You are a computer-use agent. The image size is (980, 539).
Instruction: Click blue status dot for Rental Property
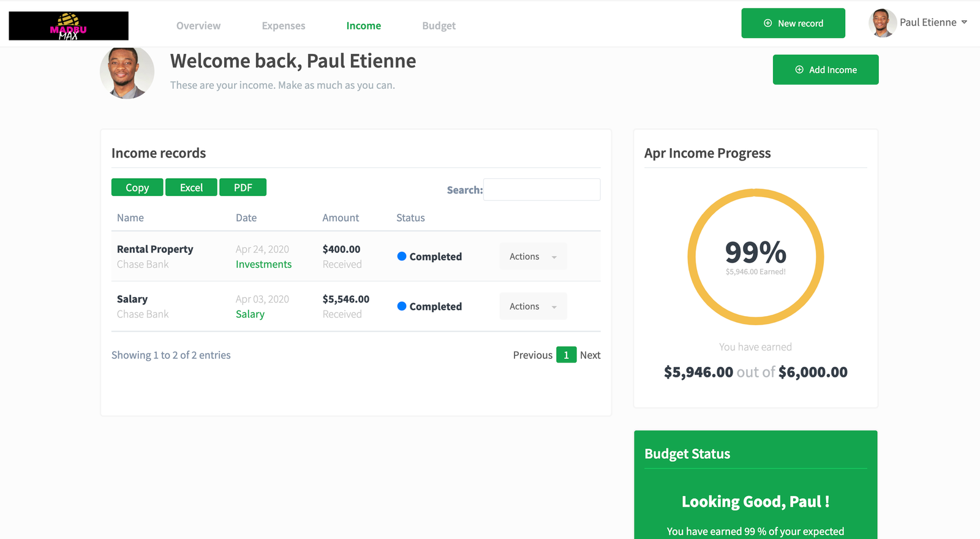tap(402, 256)
